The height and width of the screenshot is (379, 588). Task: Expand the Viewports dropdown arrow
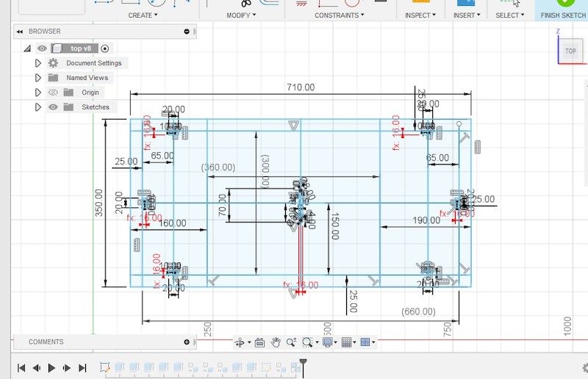tap(373, 342)
